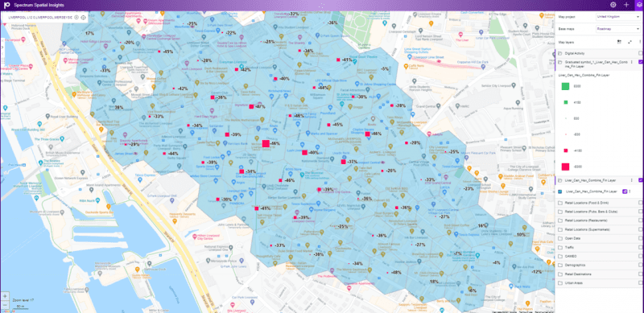
Task: Click the 10% label on map
Action: tap(521, 234)
